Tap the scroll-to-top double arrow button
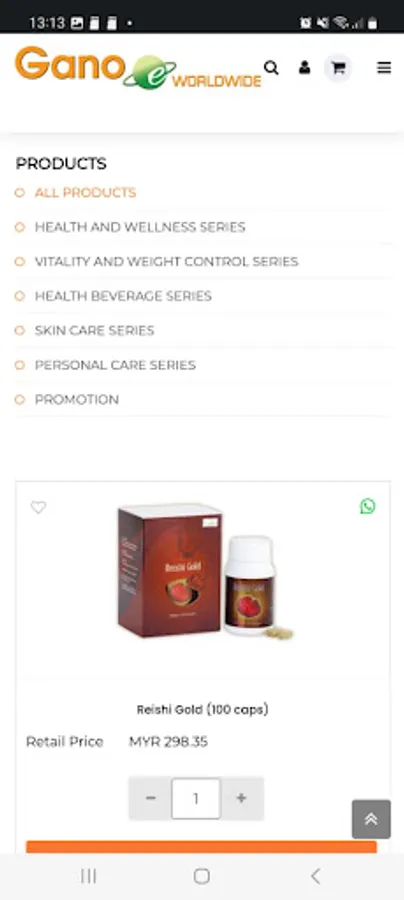The image size is (404, 900). [371, 819]
